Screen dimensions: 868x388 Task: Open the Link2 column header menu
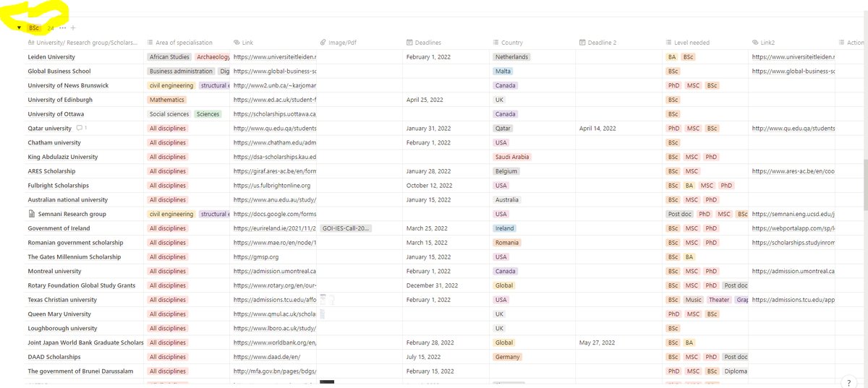764,43
